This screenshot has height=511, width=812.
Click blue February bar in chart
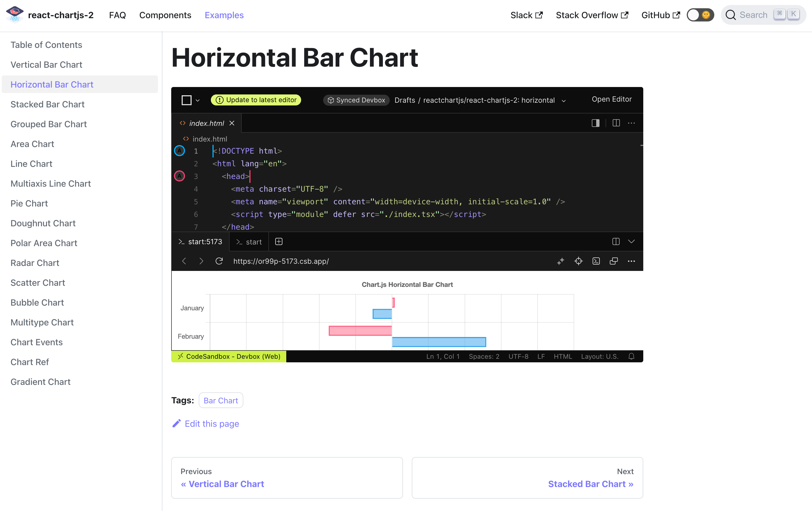pos(438,342)
